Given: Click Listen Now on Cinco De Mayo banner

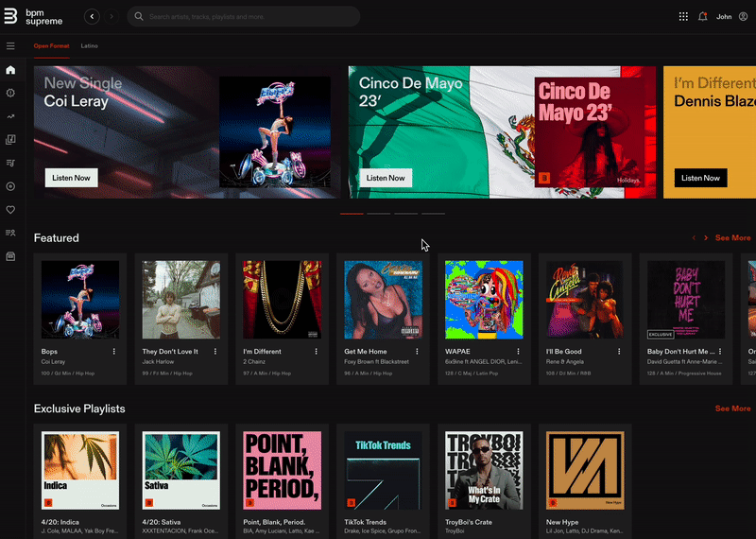Looking at the screenshot, I should click(386, 178).
